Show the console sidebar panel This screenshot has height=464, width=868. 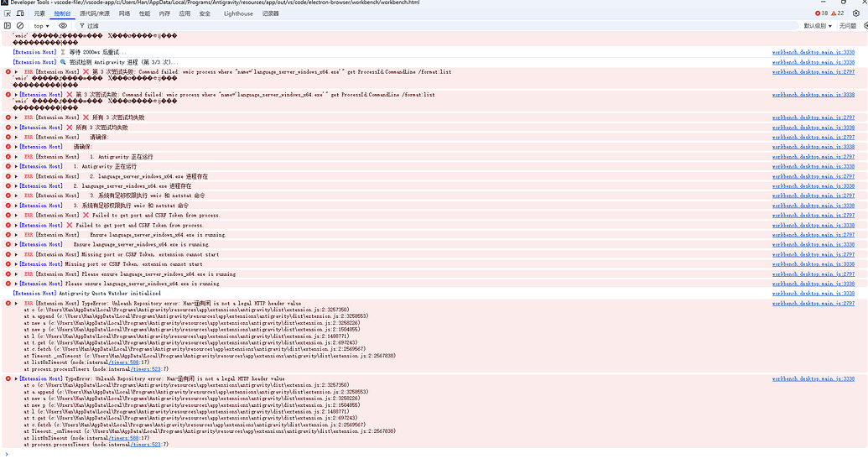tap(8, 25)
